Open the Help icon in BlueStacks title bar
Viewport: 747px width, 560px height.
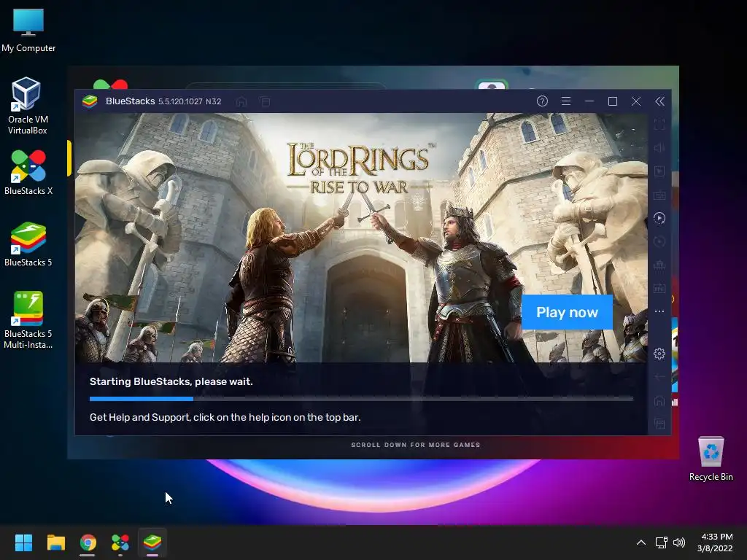click(x=542, y=101)
